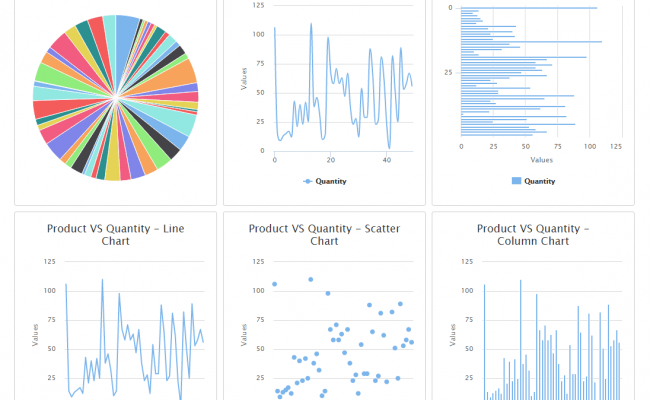650x400 pixels.
Task: Click the highest scatter point near value 110
Action: (x=310, y=279)
